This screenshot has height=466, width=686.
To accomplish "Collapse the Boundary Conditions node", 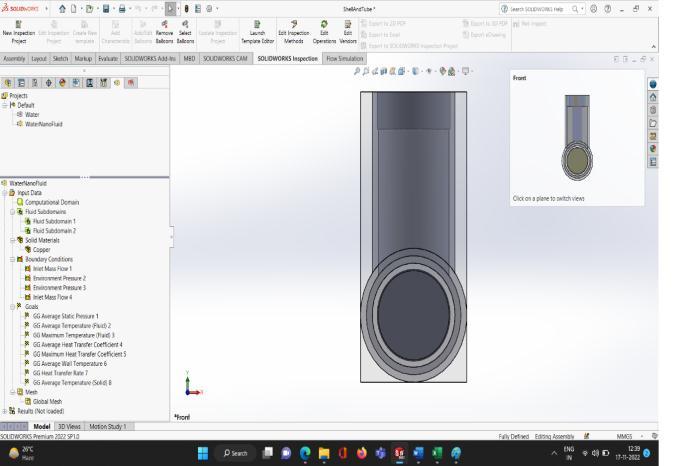I will point(12,260).
